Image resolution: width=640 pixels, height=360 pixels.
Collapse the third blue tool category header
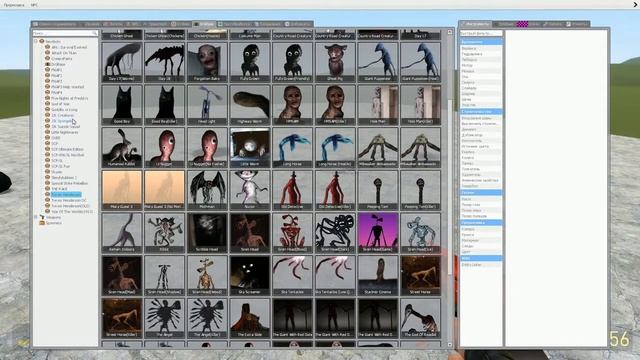(x=481, y=192)
